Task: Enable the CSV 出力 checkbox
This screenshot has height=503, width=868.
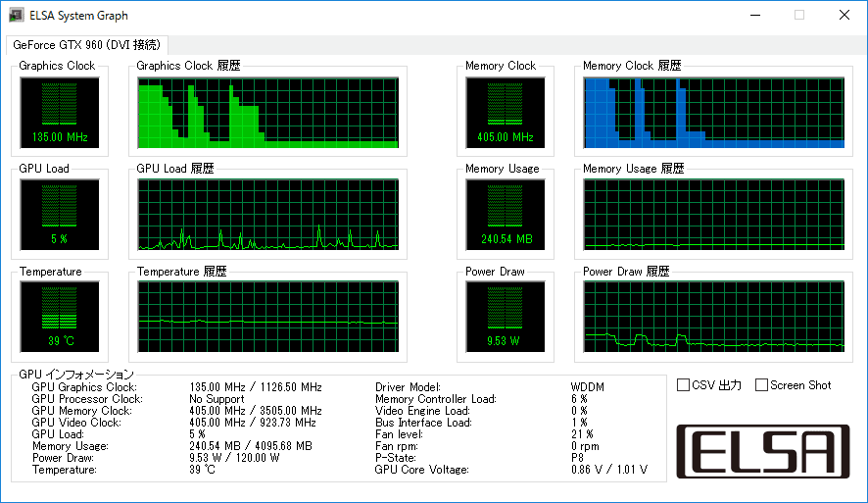Action: (x=683, y=385)
